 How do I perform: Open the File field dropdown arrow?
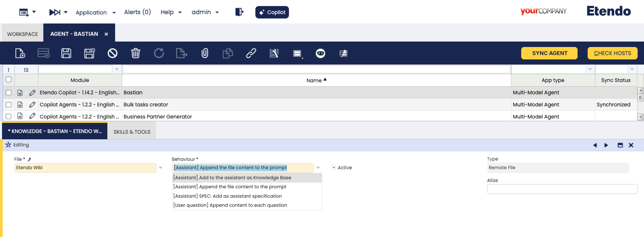(160, 168)
